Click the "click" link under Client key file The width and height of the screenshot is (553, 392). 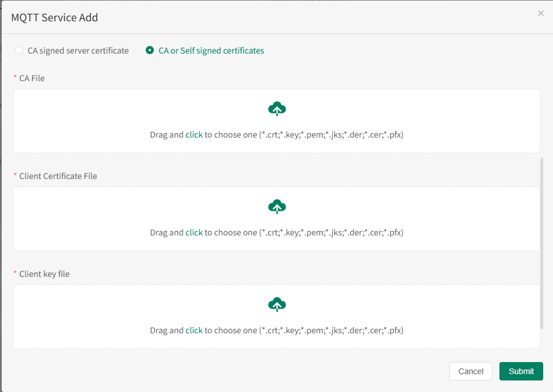tap(194, 330)
